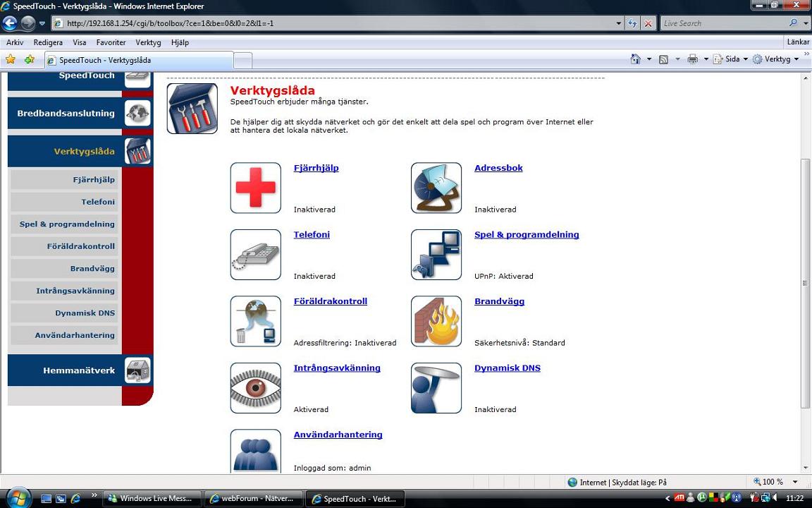
Task: Click the RSS feeds icon
Action: (x=663, y=59)
